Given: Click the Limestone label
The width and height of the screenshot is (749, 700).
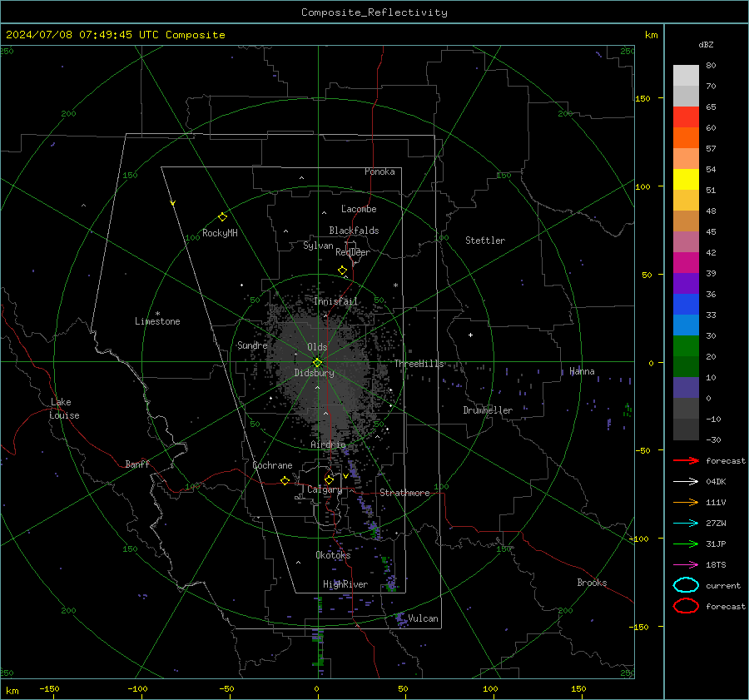Looking at the screenshot, I should pyautogui.click(x=157, y=321).
